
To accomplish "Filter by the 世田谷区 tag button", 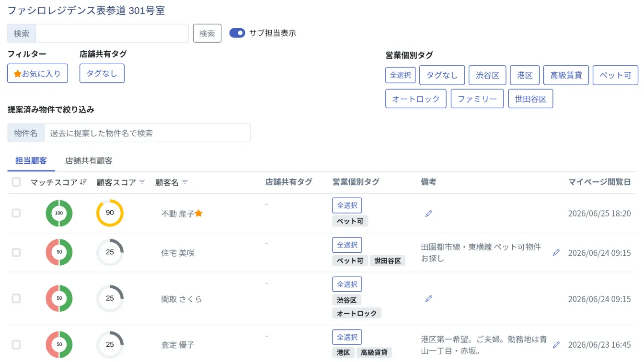I will click(x=530, y=99).
